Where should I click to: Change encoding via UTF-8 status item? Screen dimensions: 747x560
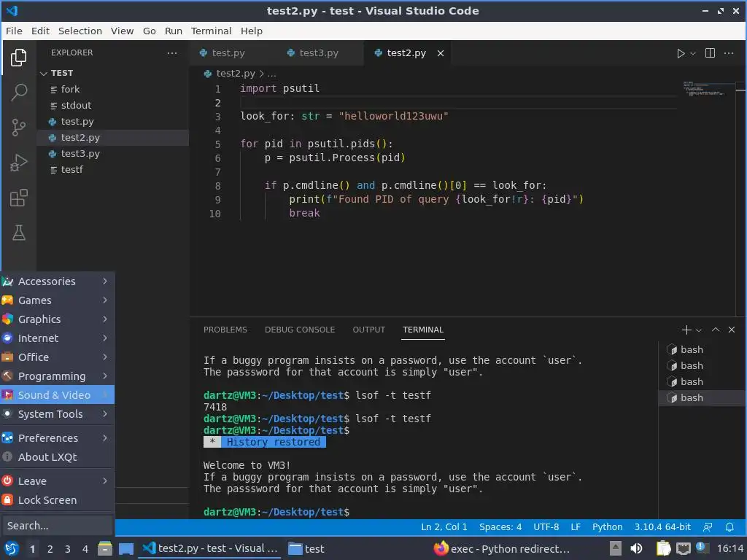[546, 527]
